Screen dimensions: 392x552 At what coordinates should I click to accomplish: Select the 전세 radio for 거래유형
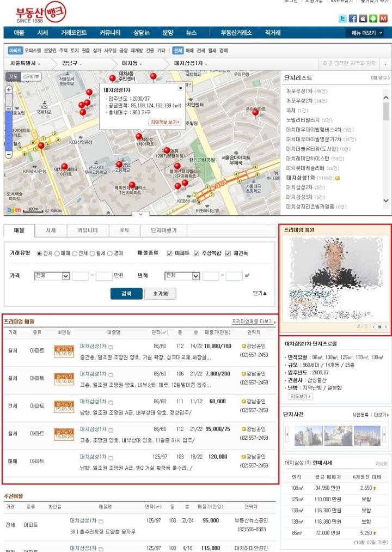(75, 253)
